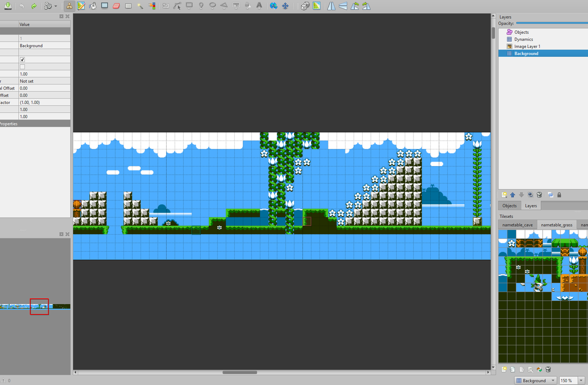The width and height of the screenshot is (588, 385).
Task: Select the Insert Point tool
Action: pos(201,6)
